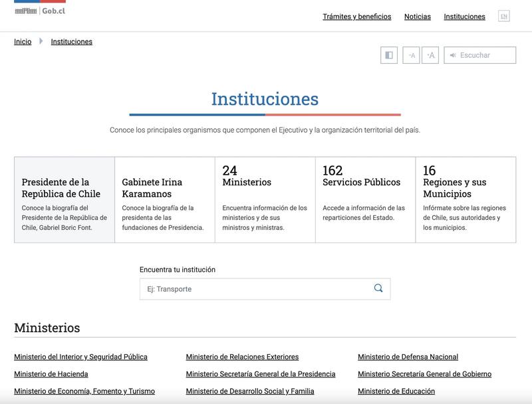Click the Gob.cl logo
Image resolution: width=532 pixels, height=404 pixels.
coord(40,11)
